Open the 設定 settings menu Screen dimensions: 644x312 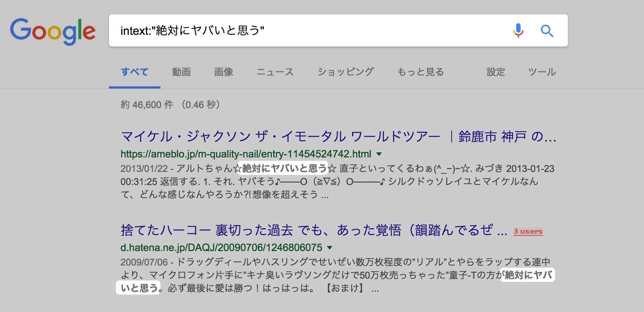point(496,72)
